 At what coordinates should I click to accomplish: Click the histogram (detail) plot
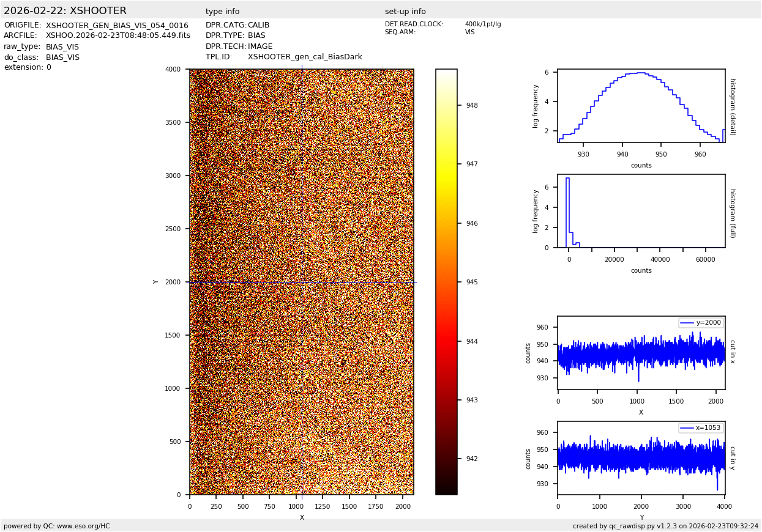point(641,106)
